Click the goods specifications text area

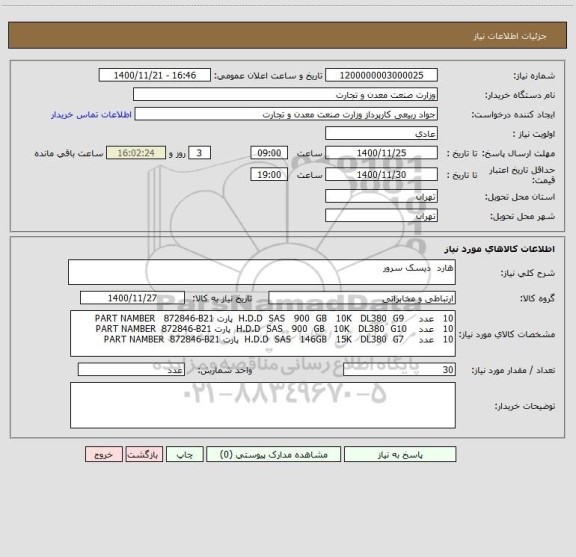(x=263, y=333)
